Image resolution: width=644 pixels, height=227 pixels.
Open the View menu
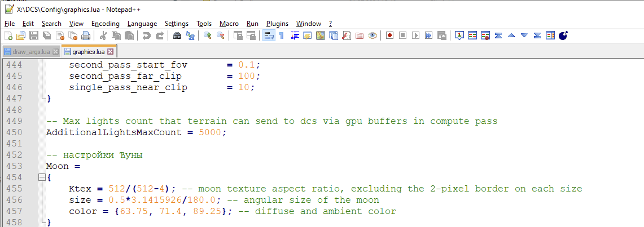pos(76,23)
